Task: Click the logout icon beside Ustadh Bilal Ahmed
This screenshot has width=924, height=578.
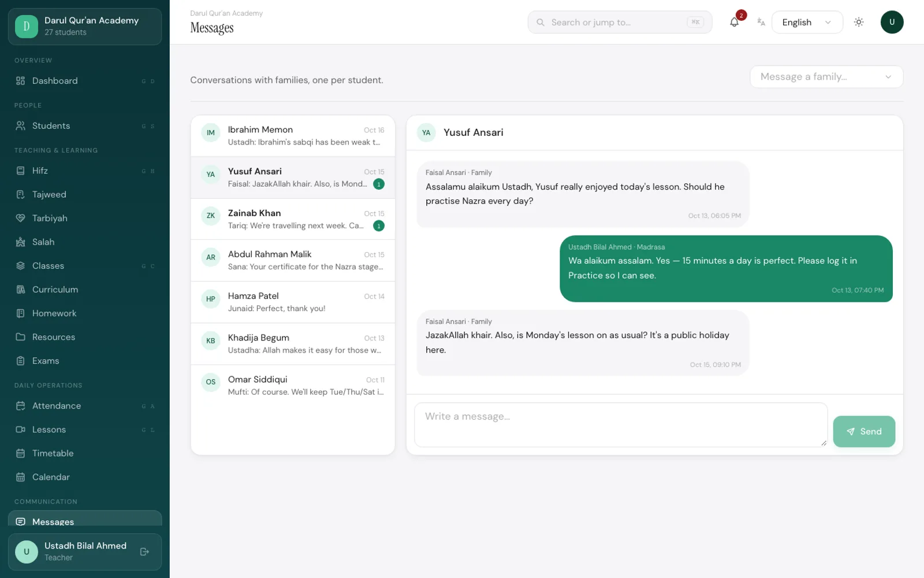Action: click(144, 551)
